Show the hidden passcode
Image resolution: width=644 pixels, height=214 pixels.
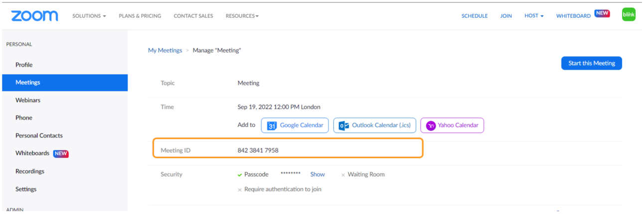(318, 174)
